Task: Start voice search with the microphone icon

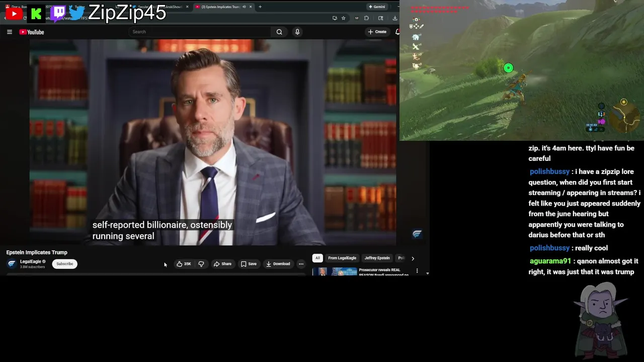Action: click(297, 32)
